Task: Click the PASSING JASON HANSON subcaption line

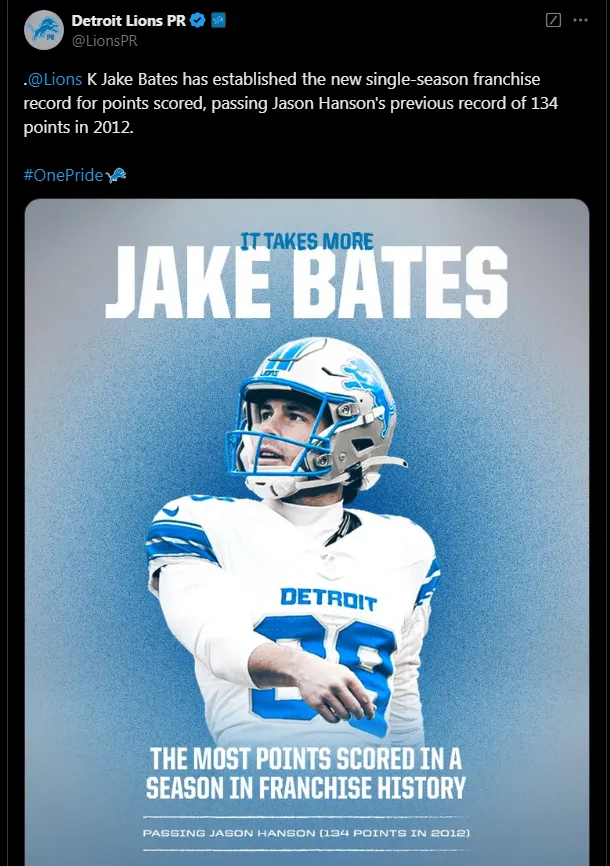Action: [x=305, y=833]
